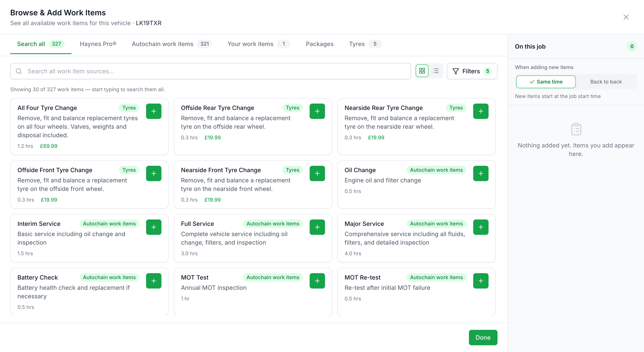This screenshot has height=352, width=644.
Task: Close the Browse & Add Work Items dialog
Action: (x=626, y=17)
